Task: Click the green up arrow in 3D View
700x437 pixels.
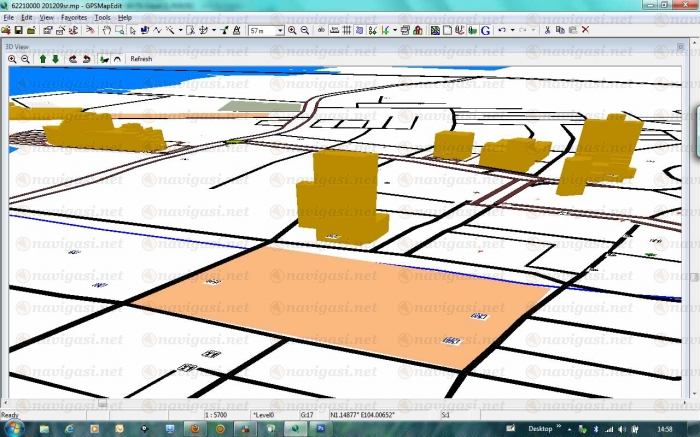Action: pyautogui.click(x=42, y=59)
